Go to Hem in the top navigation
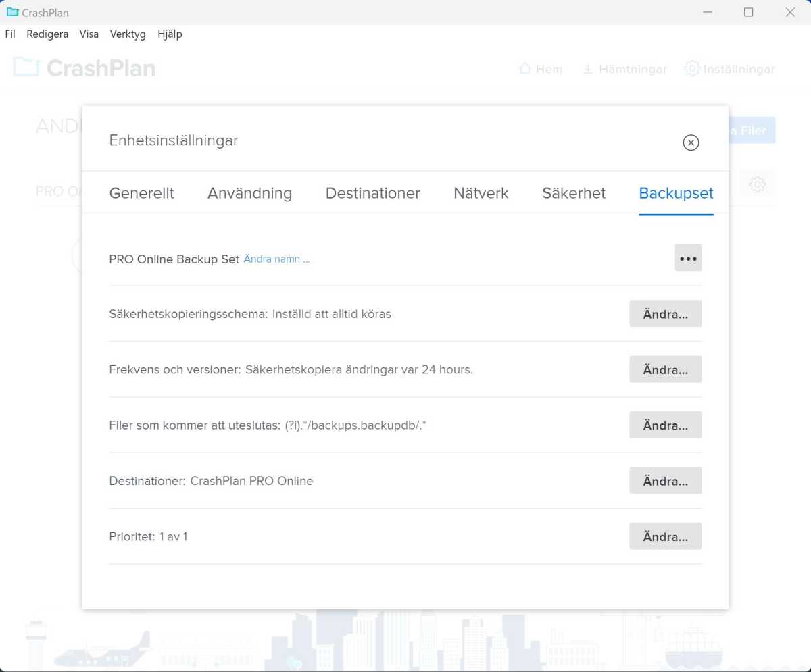The image size is (811, 672). point(541,69)
